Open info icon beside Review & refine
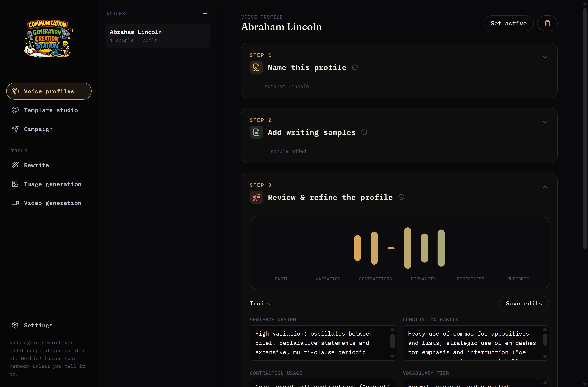The image size is (588, 387). pos(401,197)
